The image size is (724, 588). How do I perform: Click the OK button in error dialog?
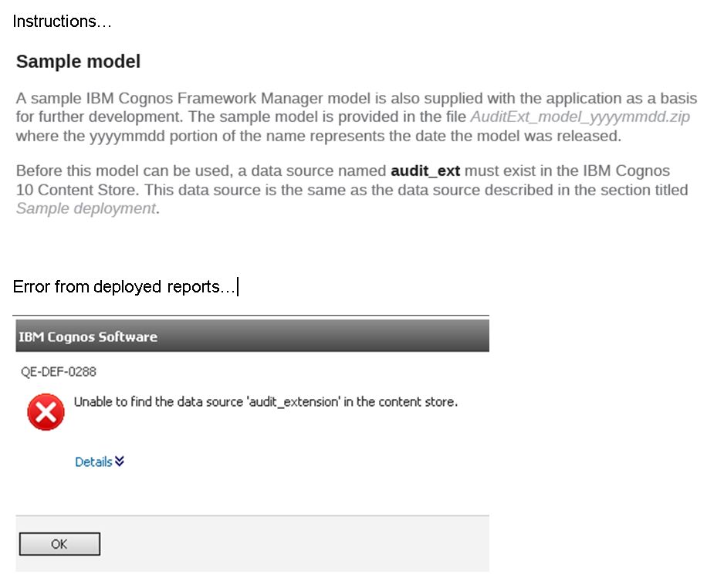[x=59, y=544]
